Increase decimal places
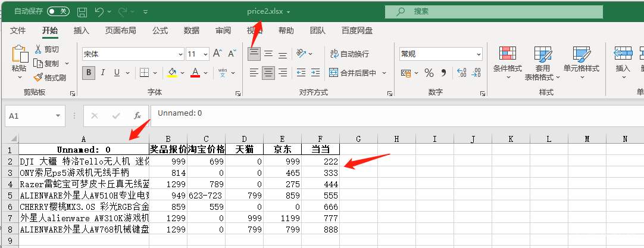The image size is (644, 248). pyautogui.click(x=462, y=73)
